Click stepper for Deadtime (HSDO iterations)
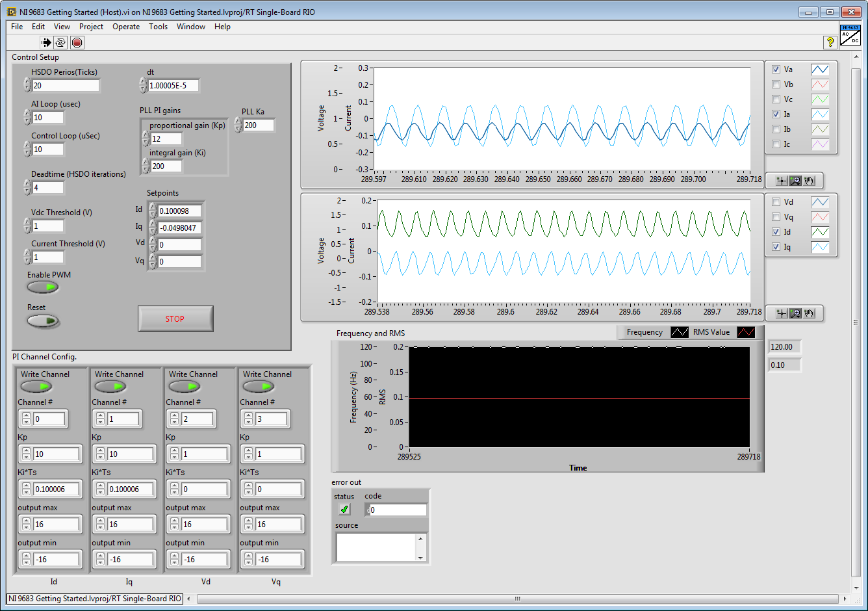This screenshot has width=868, height=611. pos(27,187)
